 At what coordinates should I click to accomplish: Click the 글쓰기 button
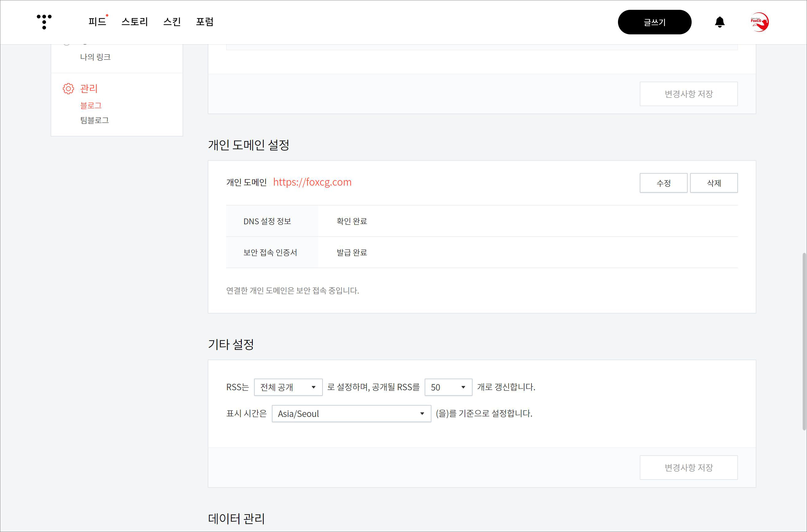pos(654,22)
